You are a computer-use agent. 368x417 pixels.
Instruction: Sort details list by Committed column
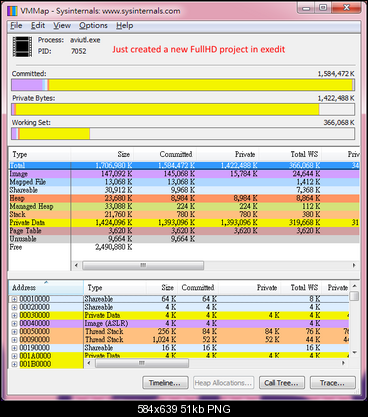(198, 287)
